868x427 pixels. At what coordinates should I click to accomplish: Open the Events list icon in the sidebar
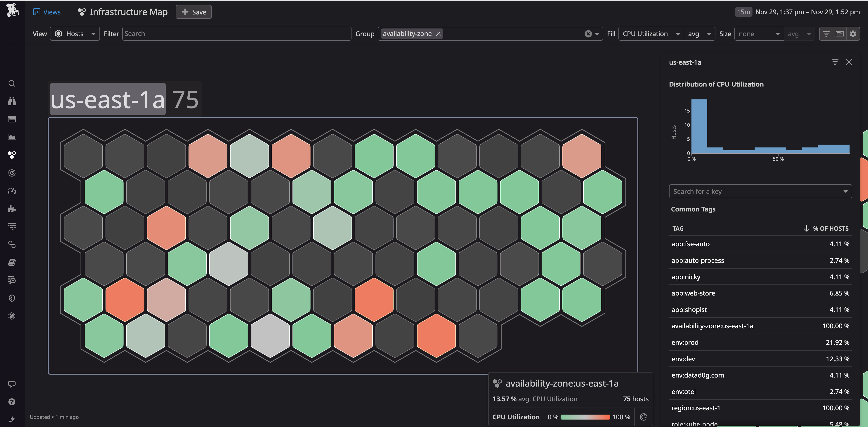click(x=12, y=119)
